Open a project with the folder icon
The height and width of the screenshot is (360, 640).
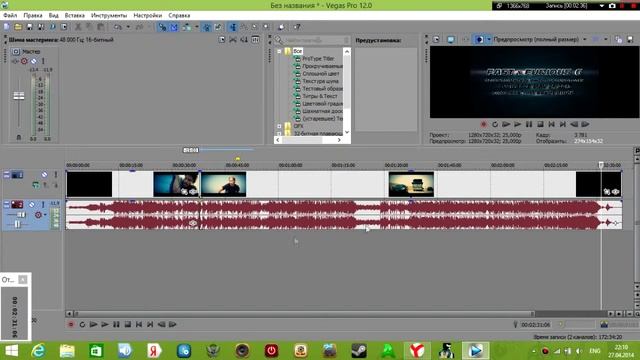click(18, 27)
